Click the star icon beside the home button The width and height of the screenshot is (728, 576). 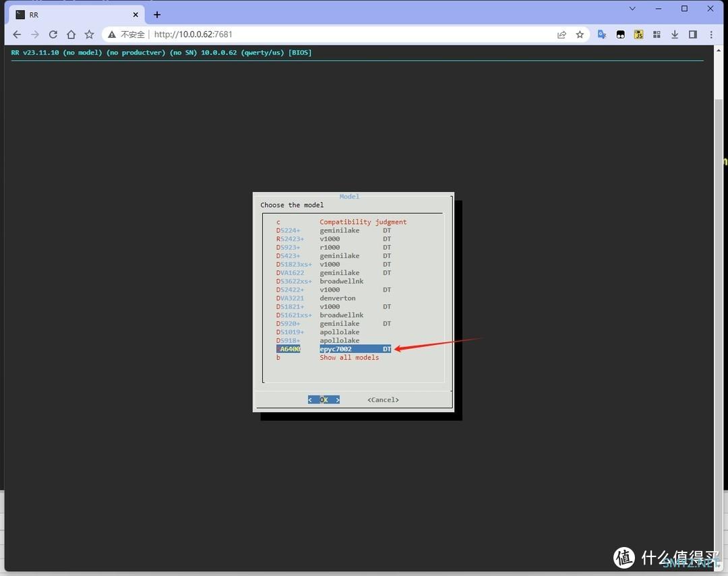point(89,34)
